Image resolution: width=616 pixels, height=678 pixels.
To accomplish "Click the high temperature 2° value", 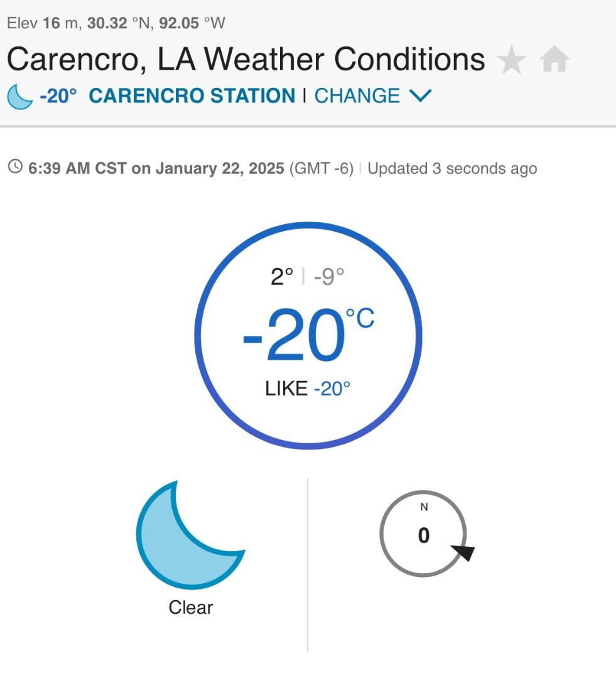I will coord(282,277).
